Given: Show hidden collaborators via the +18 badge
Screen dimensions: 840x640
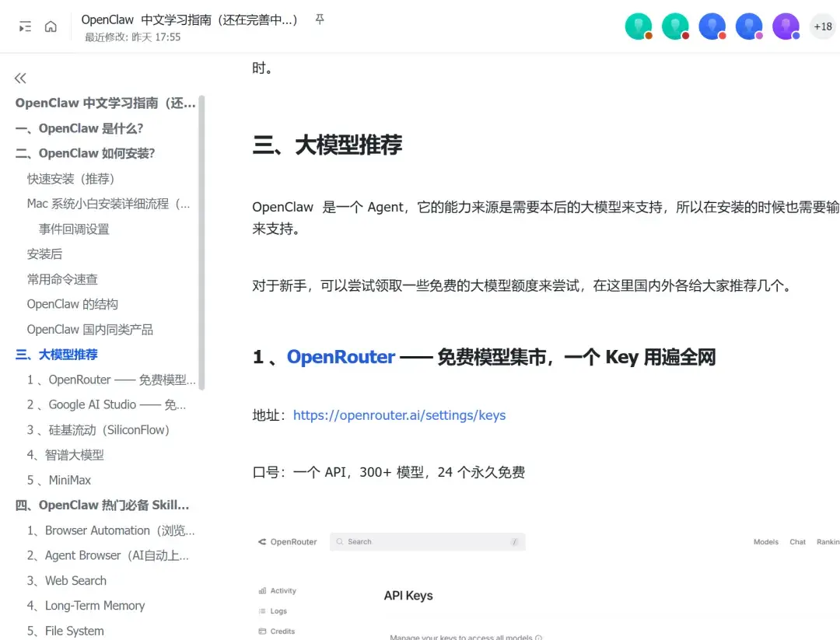Looking at the screenshot, I should click(822, 26).
